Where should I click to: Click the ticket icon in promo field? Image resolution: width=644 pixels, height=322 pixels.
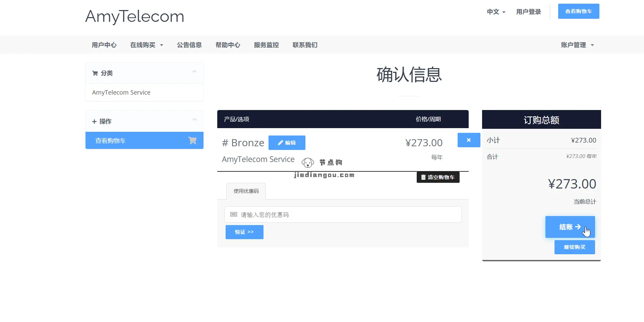(234, 214)
